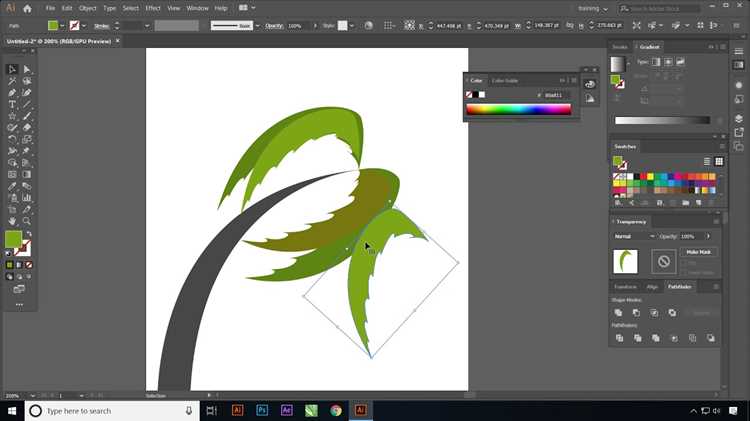Click the color spectrum bar in Color panel
The height and width of the screenshot is (421, 750).
coord(518,110)
